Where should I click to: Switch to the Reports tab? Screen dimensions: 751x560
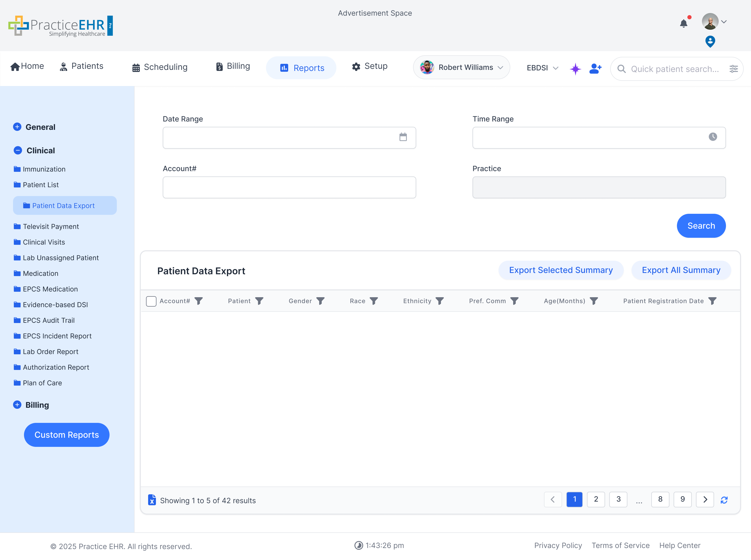[301, 68]
